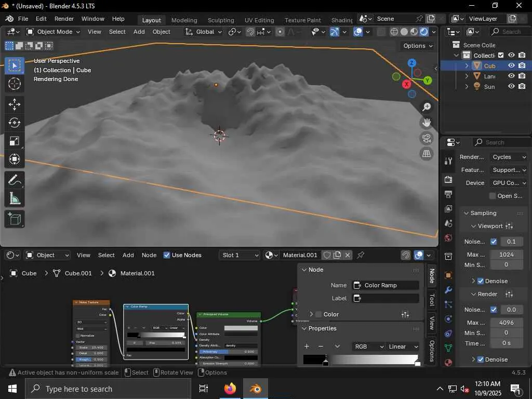Viewport: 532px width, 399px height.
Task: Switch to the Sculpting workspace tab
Action: click(221, 20)
